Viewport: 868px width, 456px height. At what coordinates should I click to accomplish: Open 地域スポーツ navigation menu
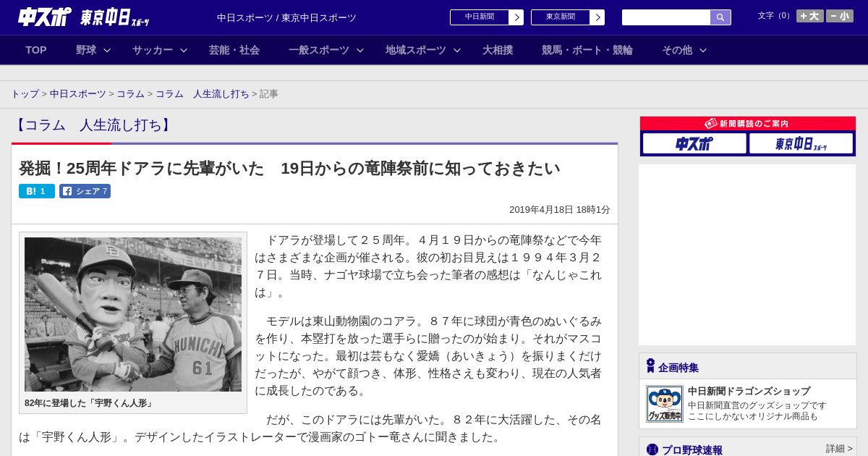[x=416, y=50]
